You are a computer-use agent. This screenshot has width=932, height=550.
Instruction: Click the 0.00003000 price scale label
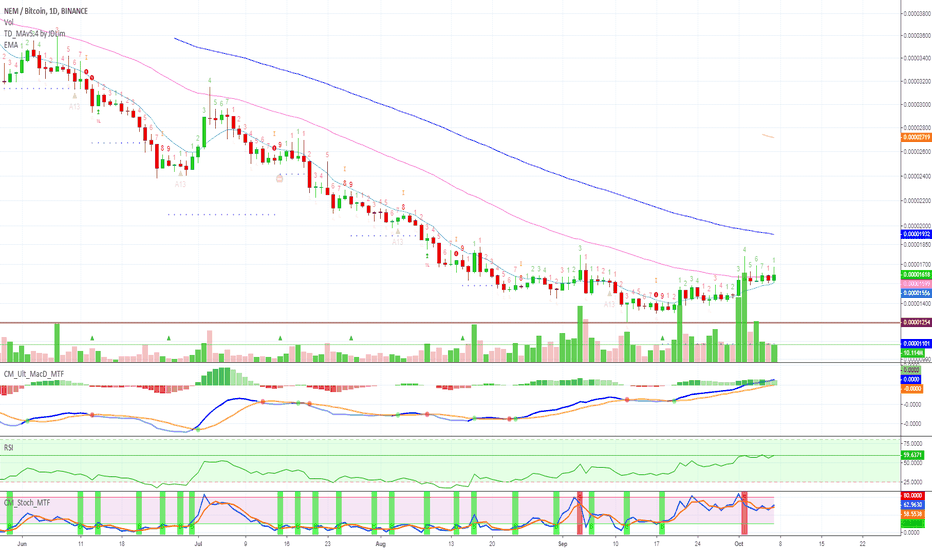pos(917,105)
